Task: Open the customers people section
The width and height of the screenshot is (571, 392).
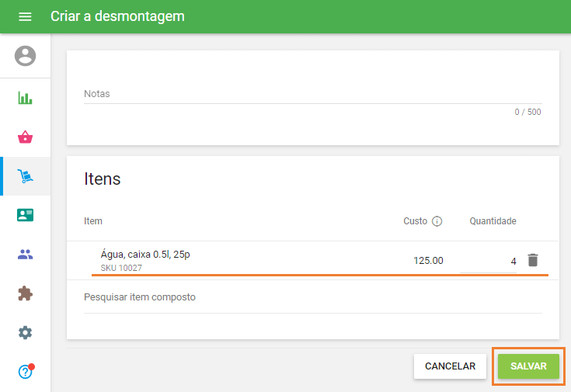Action: [26, 255]
